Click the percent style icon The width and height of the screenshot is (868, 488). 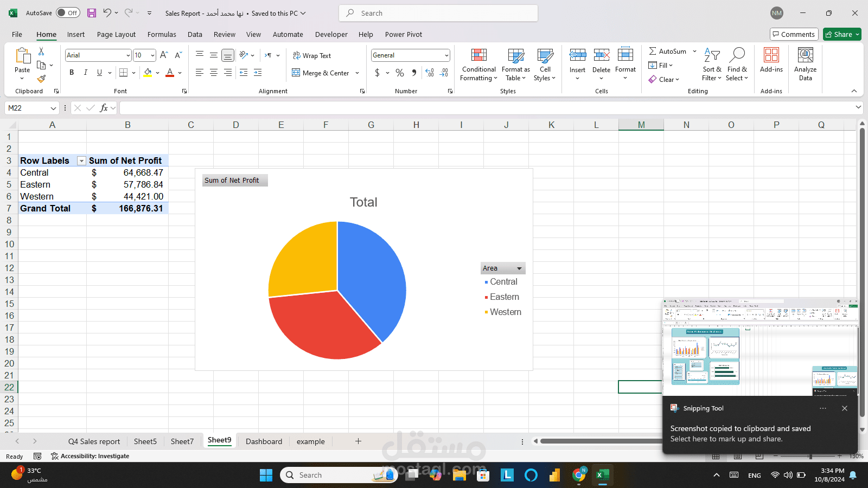(400, 73)
